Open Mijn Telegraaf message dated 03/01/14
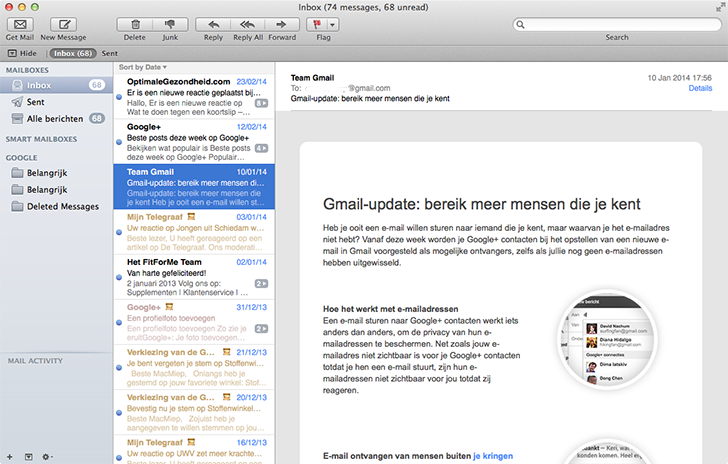The width and height of the screenshot is (728, 464). [194, 231]
